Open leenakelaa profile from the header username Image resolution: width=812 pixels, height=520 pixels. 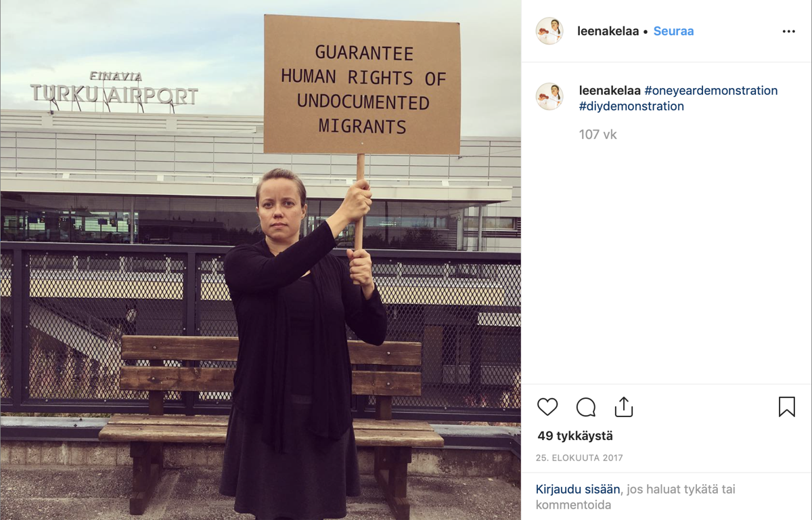[608, 31]
